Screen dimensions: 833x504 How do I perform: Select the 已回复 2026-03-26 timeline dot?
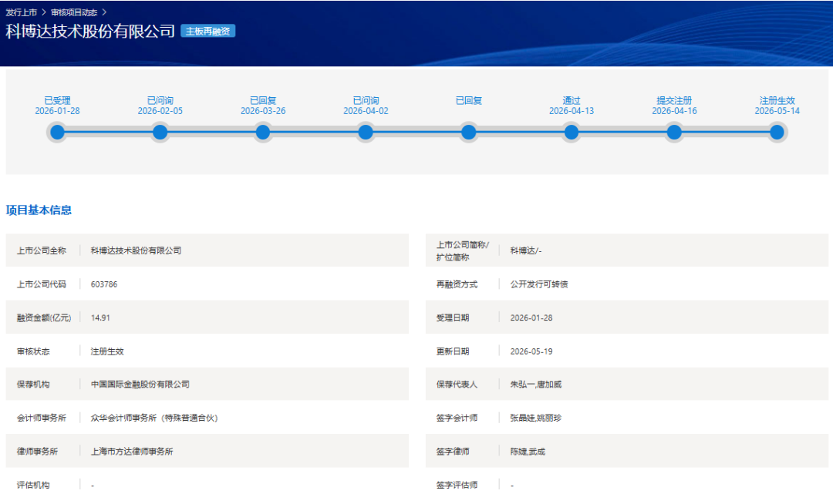point(263,132)
